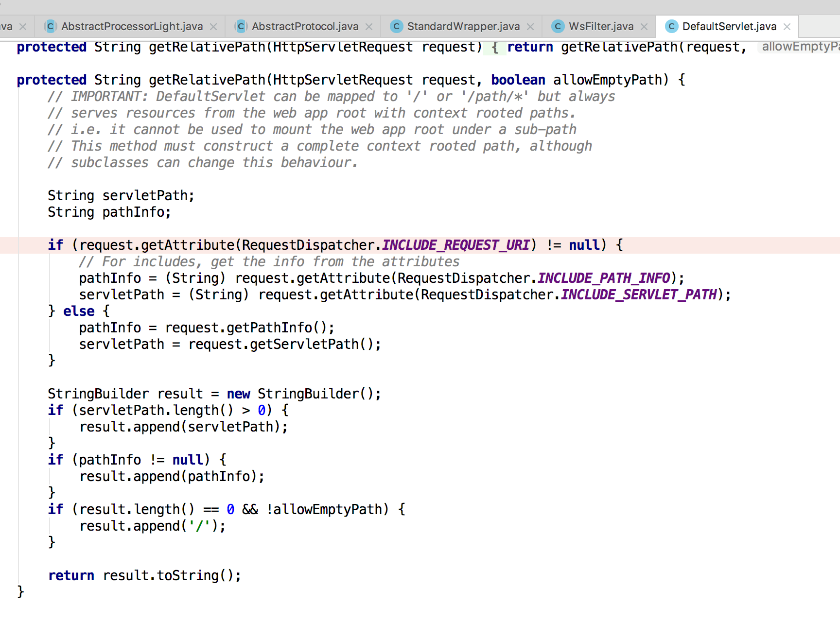Click 'servletPath.length() > 0' condition
840x622 pixels.
(172, 410)
